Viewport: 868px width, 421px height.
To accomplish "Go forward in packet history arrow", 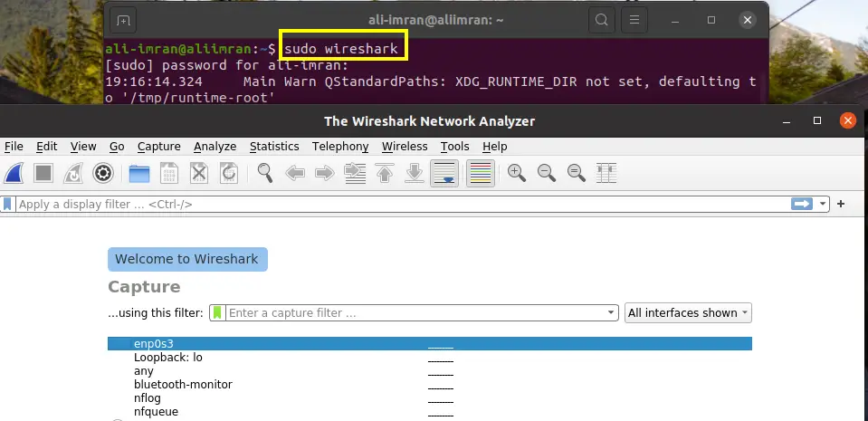I will [325, 174].
